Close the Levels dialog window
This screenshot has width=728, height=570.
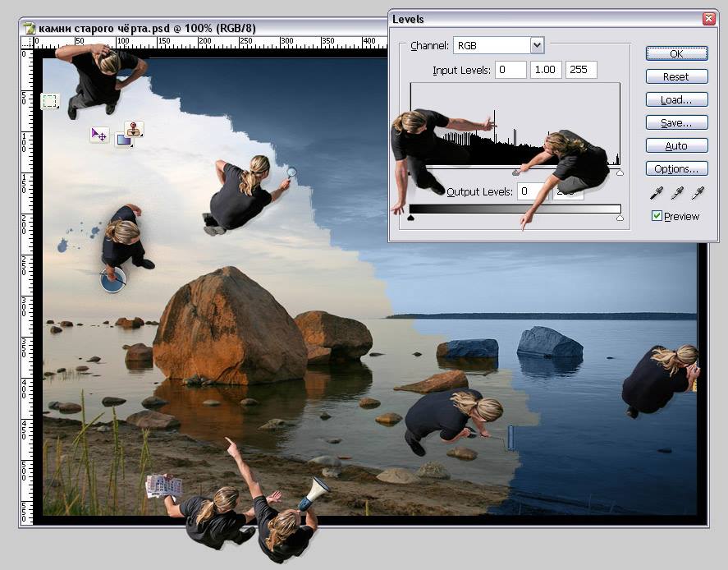(x=708, y=19)
